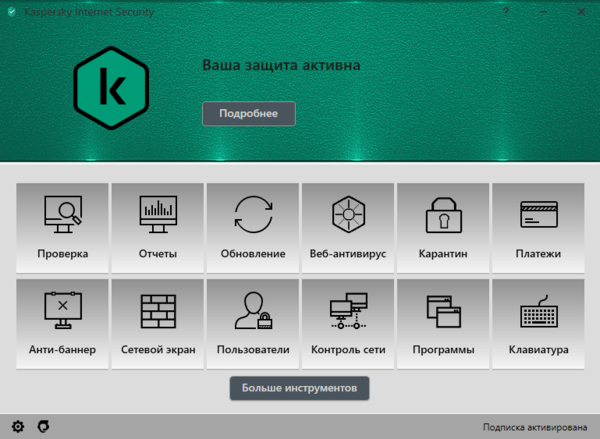The height and width of the screenshot is (439, 600).
Task: Open the Анти-баннер tile
Action: (x=62, y=324)
